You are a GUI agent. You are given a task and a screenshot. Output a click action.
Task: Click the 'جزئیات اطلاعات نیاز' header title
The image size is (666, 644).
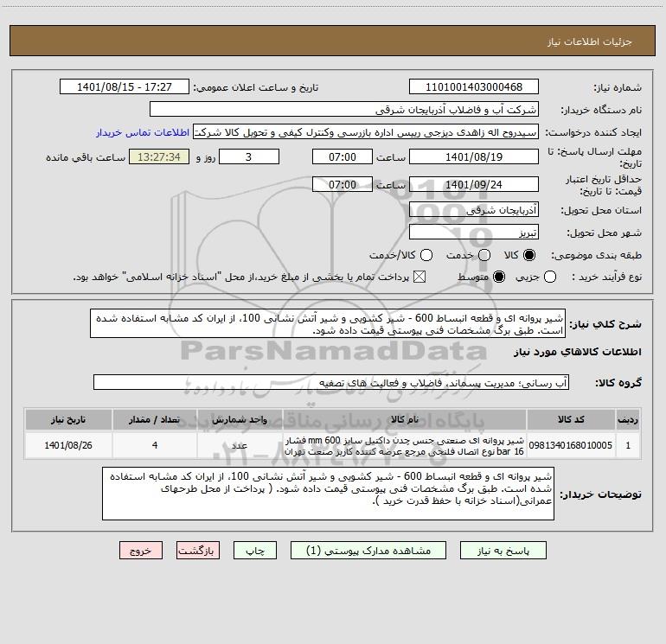590,41
